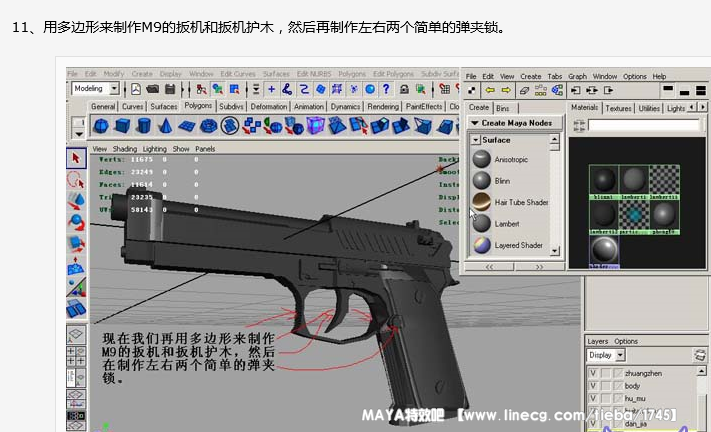Show output connections icon in Hypershade
Screen dimensions: 711x432
click(608, 90)
